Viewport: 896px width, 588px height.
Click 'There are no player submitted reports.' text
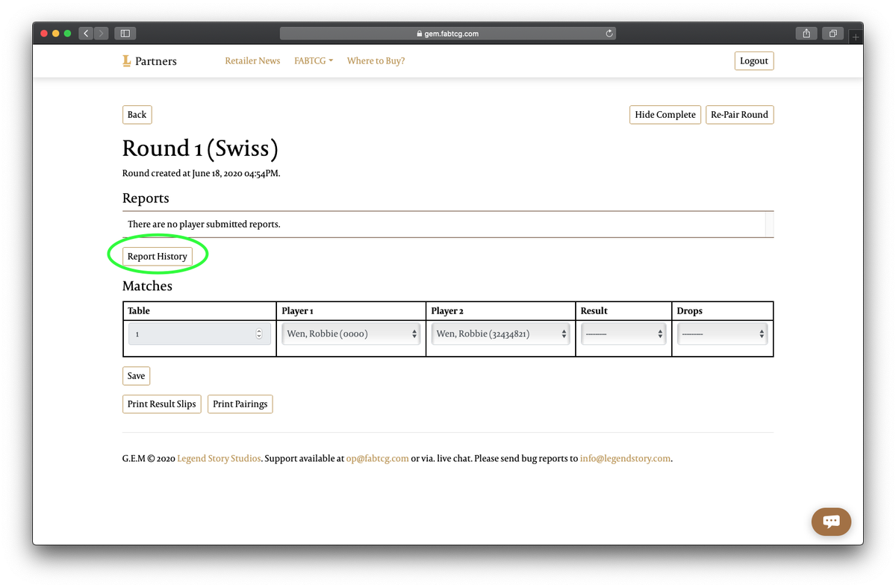tap(204, 224)
